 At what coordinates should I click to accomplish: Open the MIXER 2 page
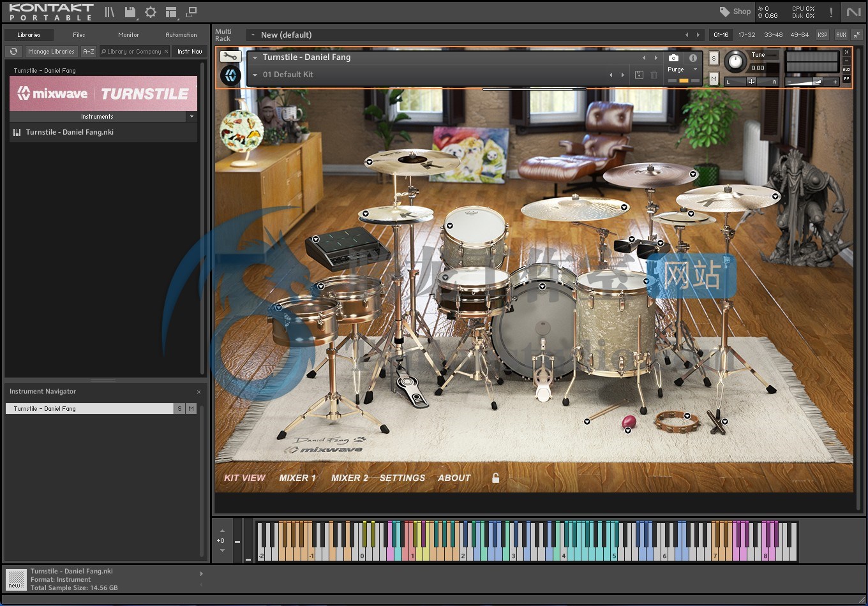[350, 478]
